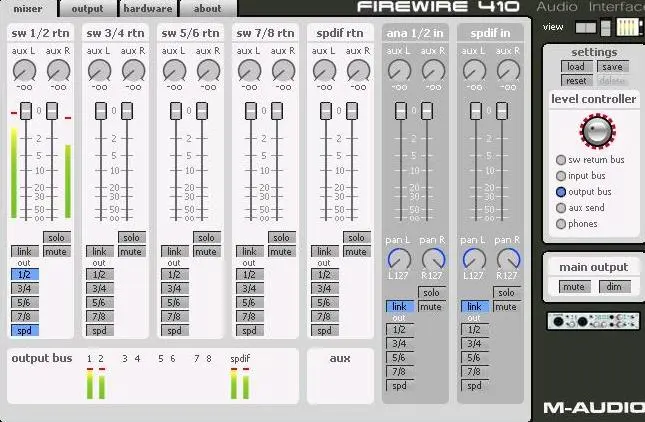The image size is (645, 422).
Task: Route spdif in to spd output
Action: (x=475, y=385)
